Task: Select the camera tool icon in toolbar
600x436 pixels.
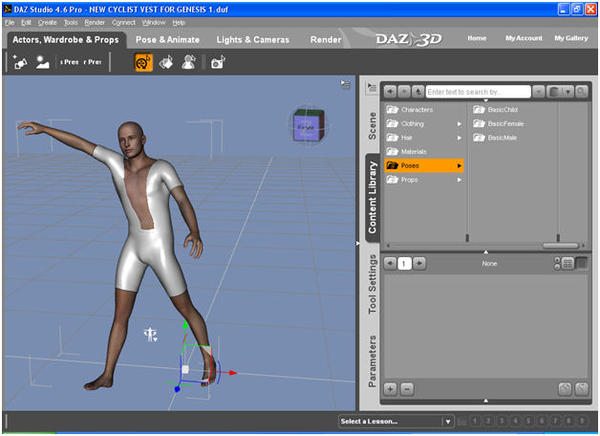Action: pyautogui.click(x=218, y=62)
